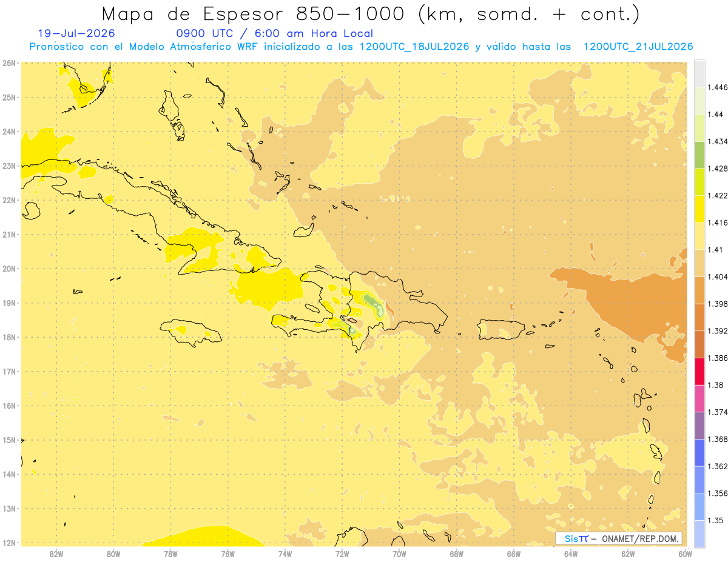Click the longitude label 62W

(628, 553)
